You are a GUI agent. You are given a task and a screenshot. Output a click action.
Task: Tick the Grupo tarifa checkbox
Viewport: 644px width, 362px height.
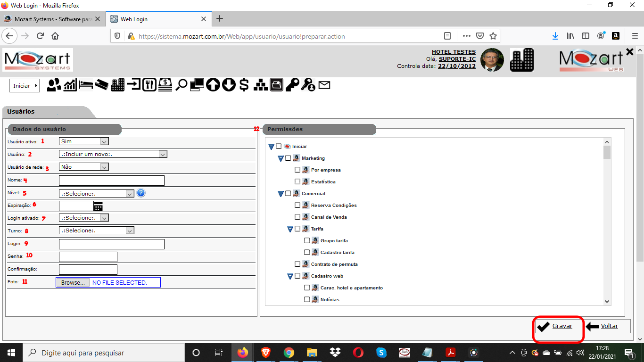coord(307,240)
